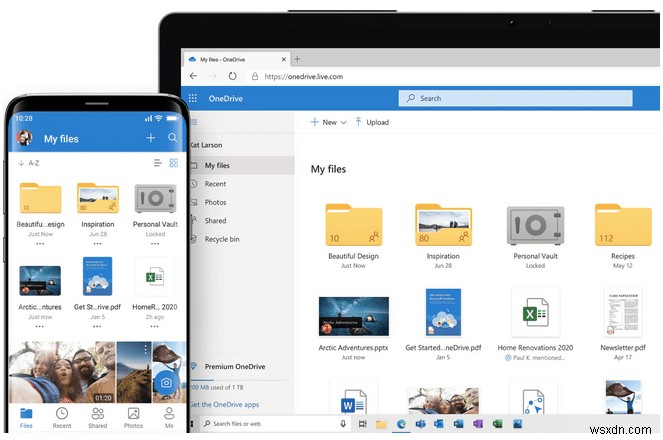
Task: Open more options under Get St...rive.pdf on phone
Action: [x=97, y=326]
